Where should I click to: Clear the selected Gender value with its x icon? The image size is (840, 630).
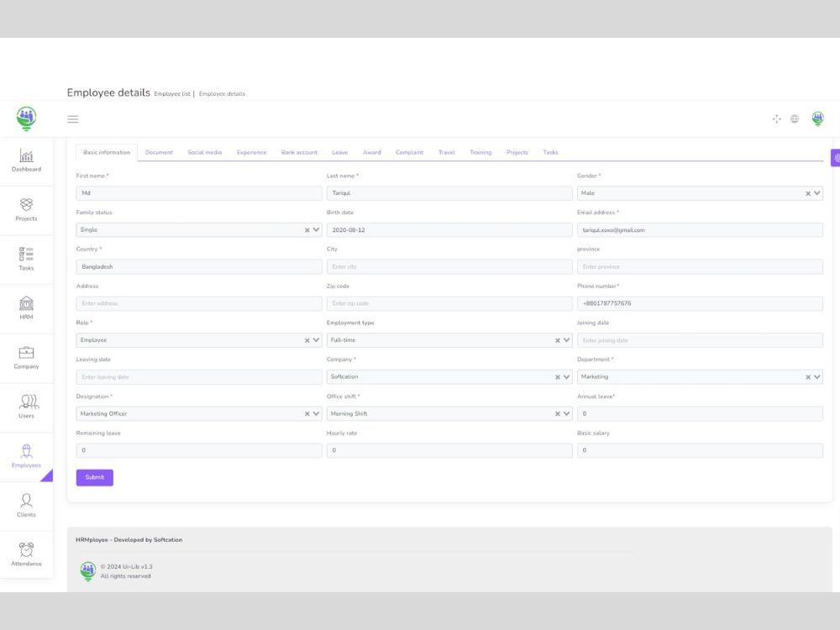click(807, 192)
